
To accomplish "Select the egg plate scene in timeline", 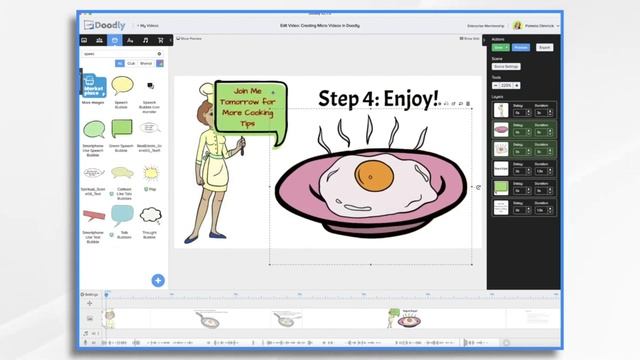I will coord(404,319).
